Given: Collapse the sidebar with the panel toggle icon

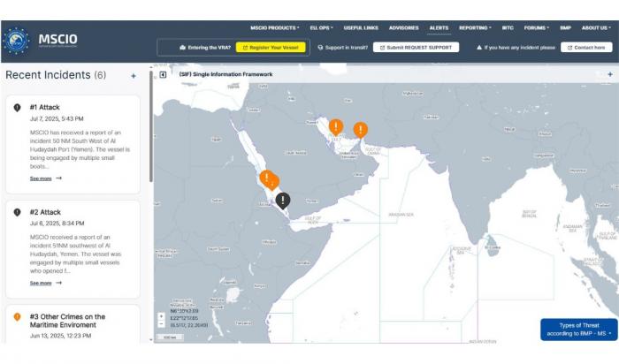Looking at the screenshot, I should click(163, 74).
